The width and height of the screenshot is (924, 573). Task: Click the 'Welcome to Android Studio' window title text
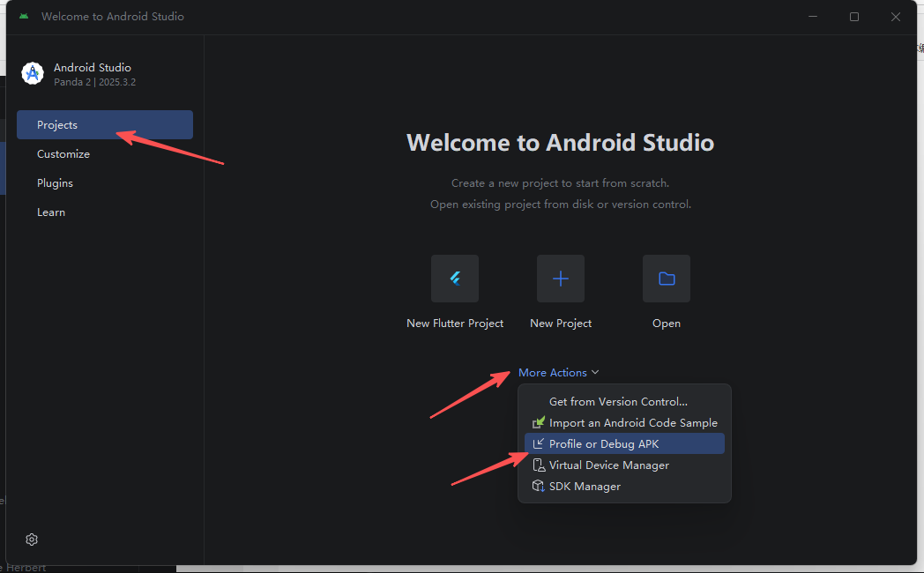point(113,17)
